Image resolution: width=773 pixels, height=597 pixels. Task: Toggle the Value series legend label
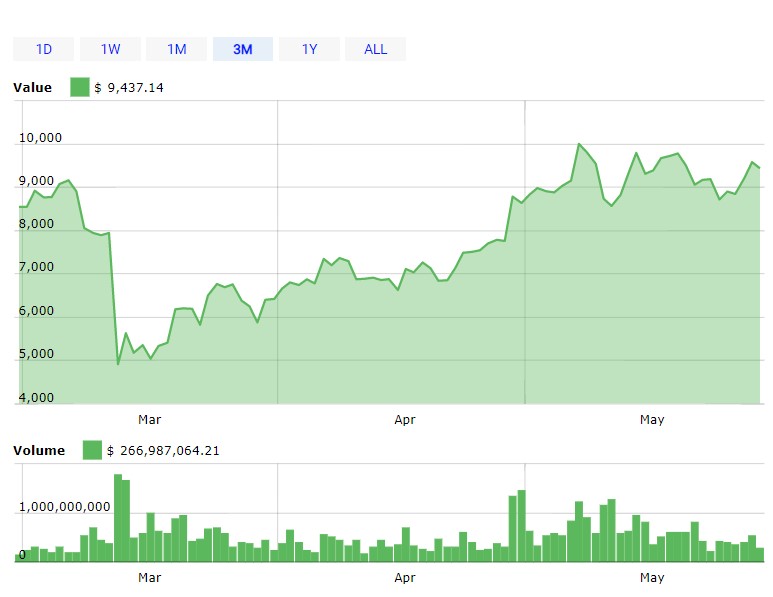[32, 88]
